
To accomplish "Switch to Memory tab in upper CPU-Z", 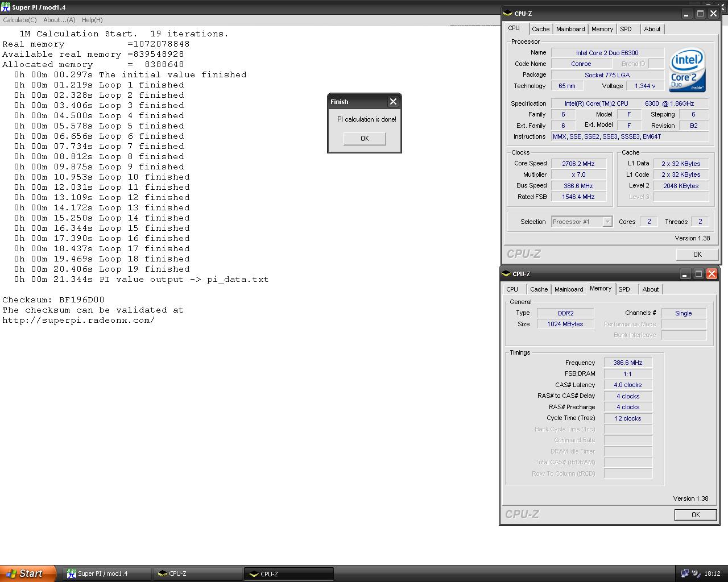I will click(x=602, y=29).
